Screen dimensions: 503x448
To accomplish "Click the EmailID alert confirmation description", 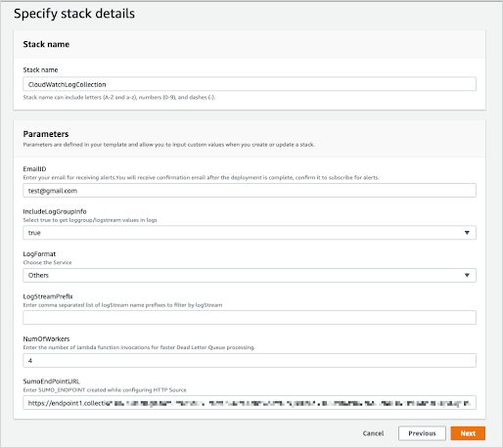I will pyautogui.click(x=201, y=178).
